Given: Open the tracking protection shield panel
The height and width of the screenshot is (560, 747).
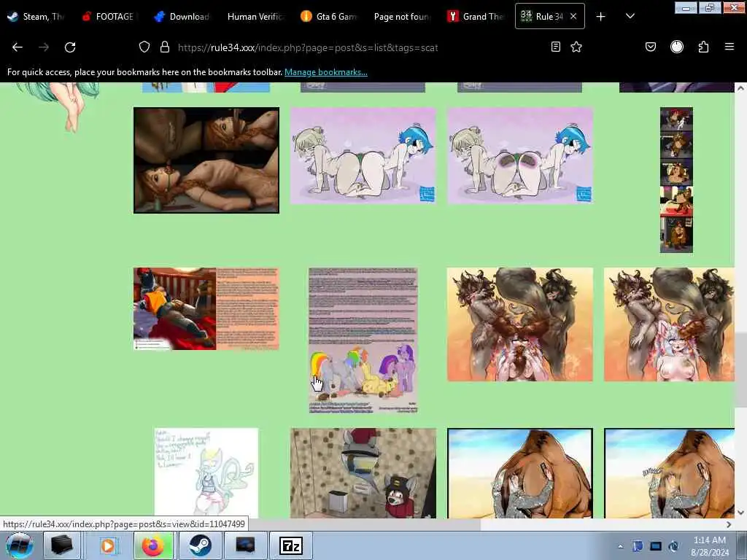Looking at the screenshot, I should pos(144,47).
